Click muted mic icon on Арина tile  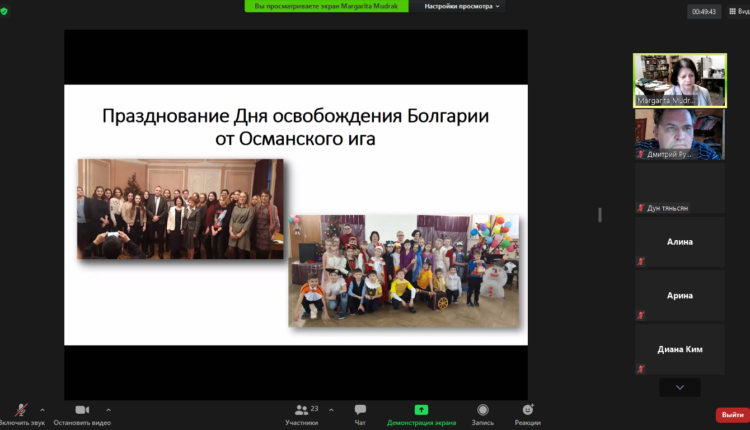tap(640, 315)
